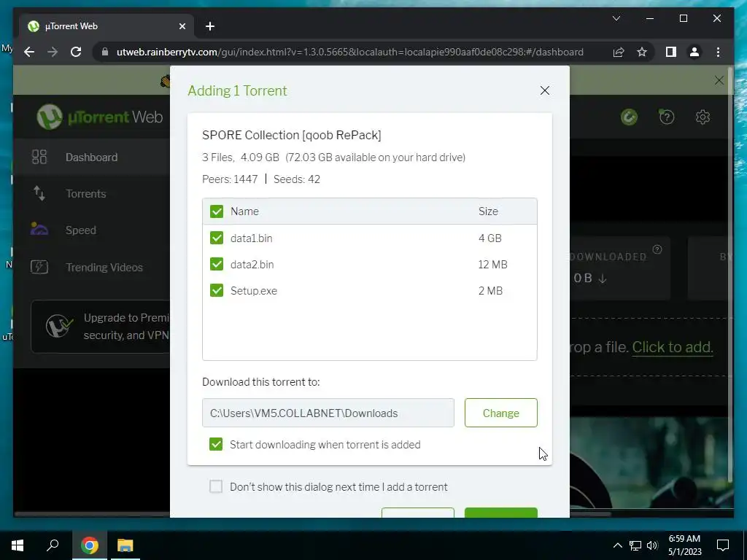Image resolution: width=747 pixels, height=560 pixels.
Task: Click the network tray icon
Action: click(x=635, y=545)
